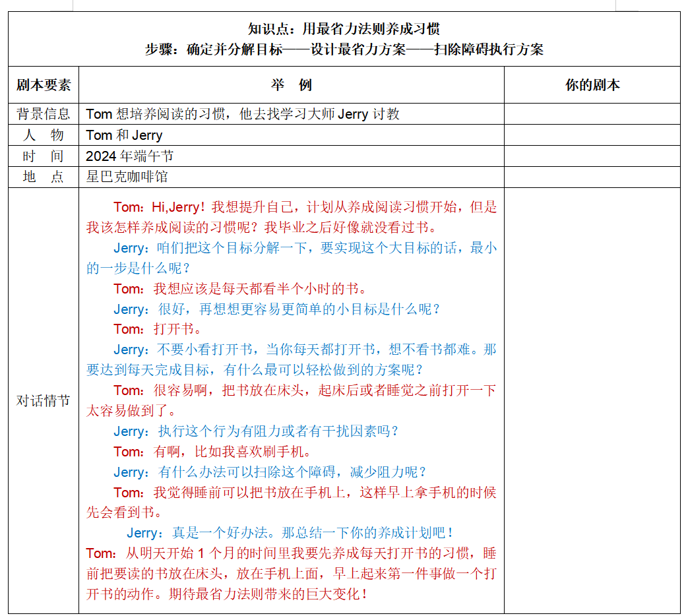Click the empty '你的剧本' cell in the 背景信息 row
The width and height of the screenshot is (686, 616).
pyautogui.click(x=592, y=113)
